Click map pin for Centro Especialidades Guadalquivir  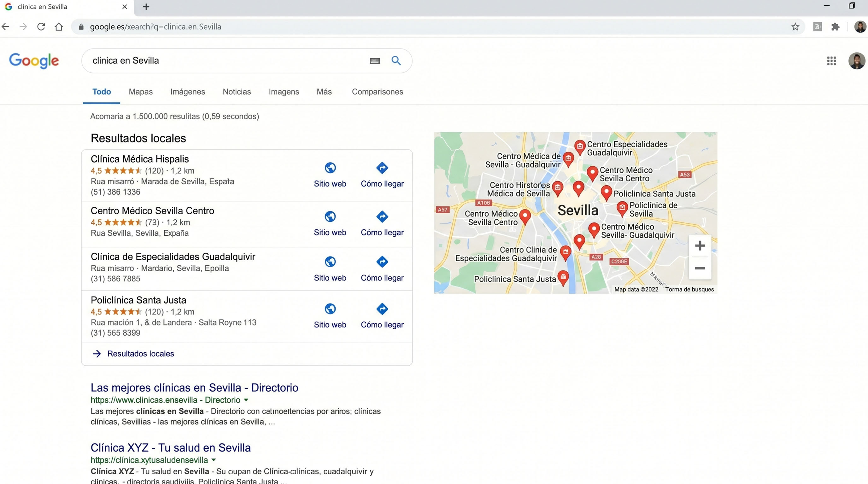580,147
